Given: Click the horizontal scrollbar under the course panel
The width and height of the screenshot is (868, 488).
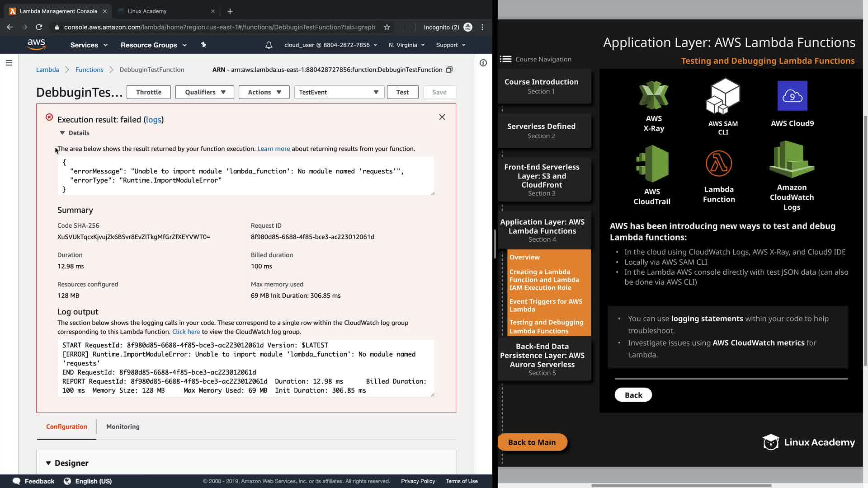Looking at the screenshot, I should [x=681, y=485].
